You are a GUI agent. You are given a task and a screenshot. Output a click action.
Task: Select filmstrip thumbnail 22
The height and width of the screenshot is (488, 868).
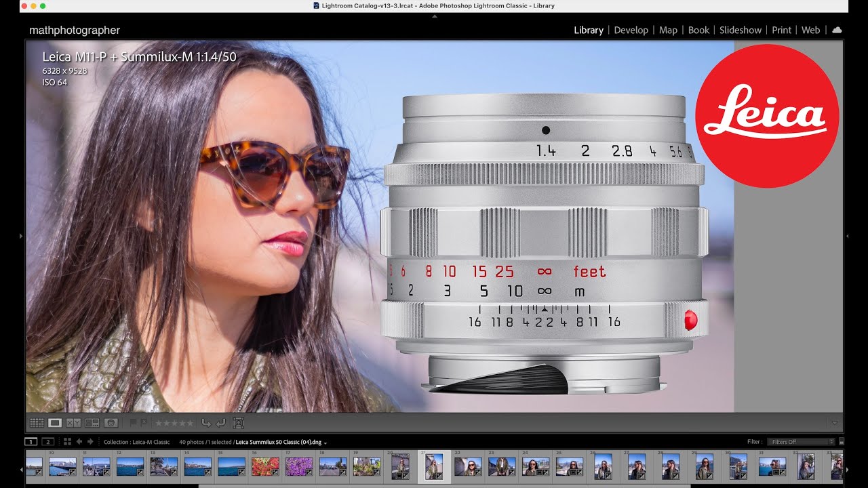468,466
